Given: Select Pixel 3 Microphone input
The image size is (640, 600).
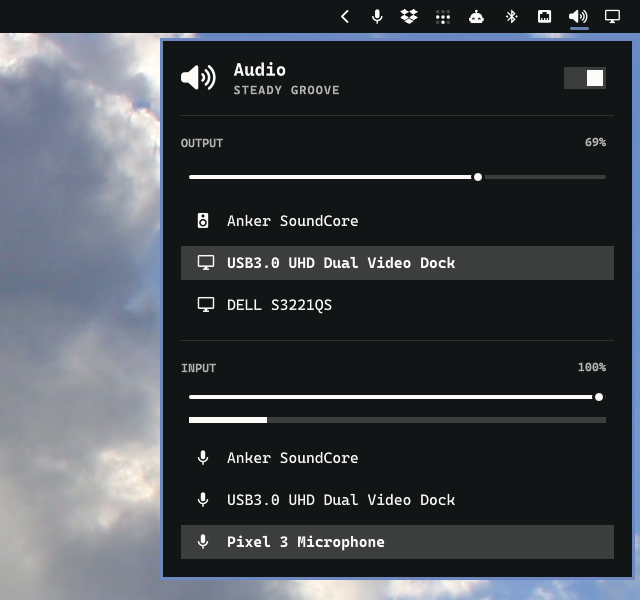Looking at the screenshot, I should point(397,542).
